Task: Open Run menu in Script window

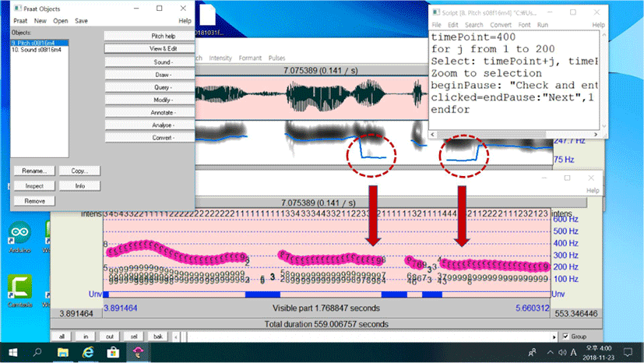Action: pos(543,25)
